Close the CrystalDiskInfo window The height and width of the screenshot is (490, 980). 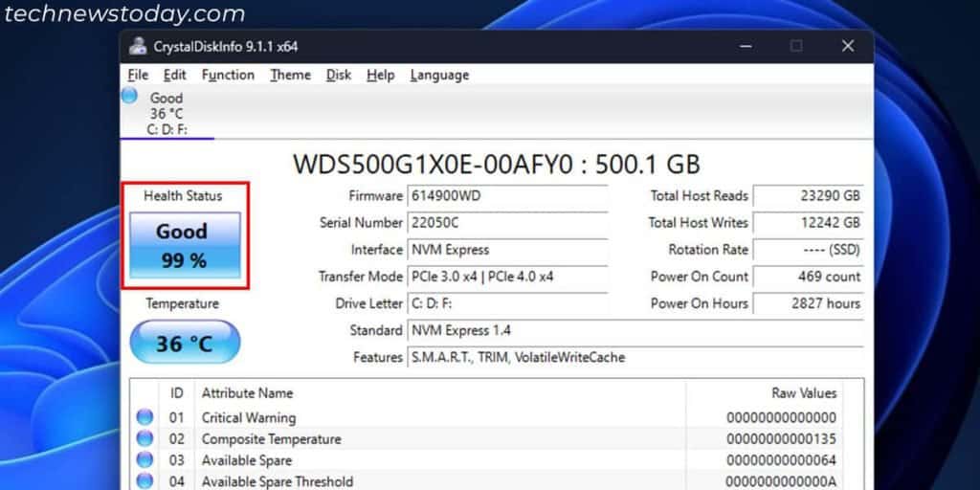coord(848,46)
